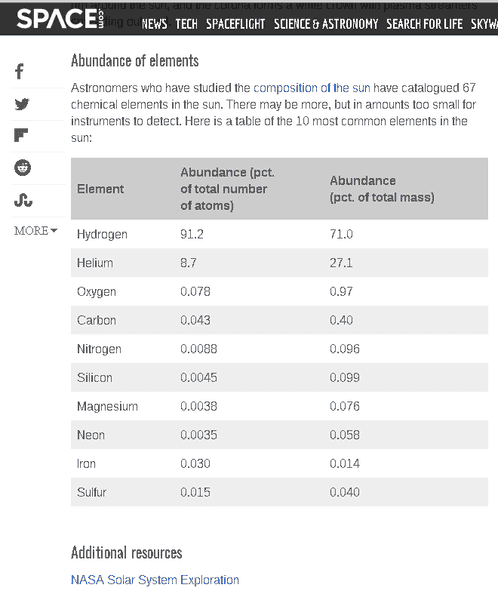Viewport: 498px width, 600px height.
Task: Share article on Facebook icon
Action: [x=19, y=71]
